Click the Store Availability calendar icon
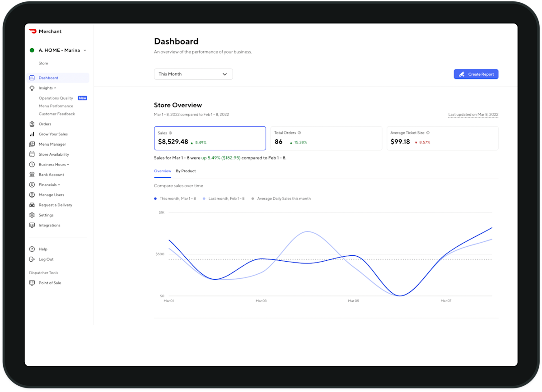The image size is (542, 392). pos(32,154)
